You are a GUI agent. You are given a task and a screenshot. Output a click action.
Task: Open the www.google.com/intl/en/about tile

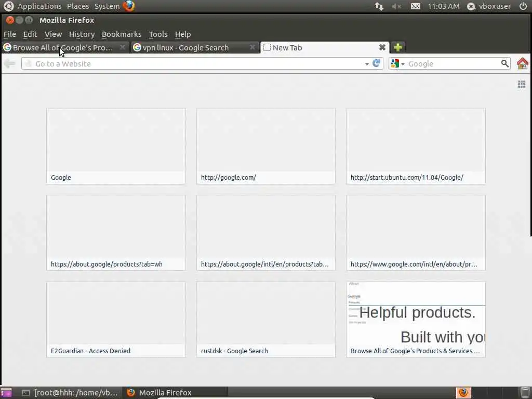416,233
